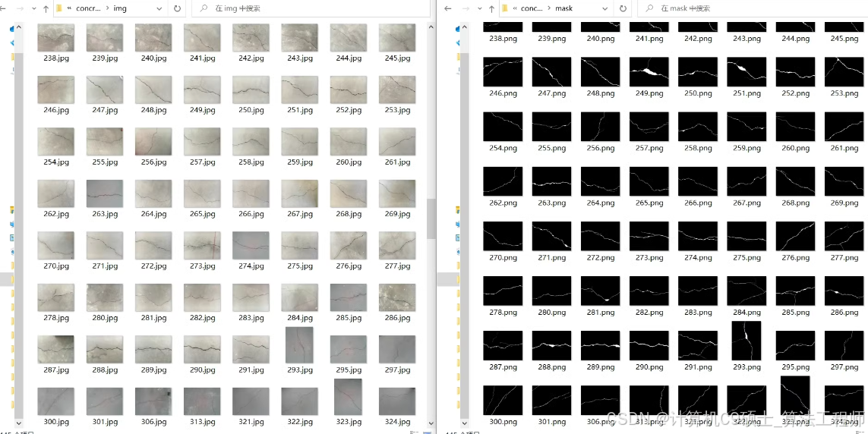This screenshot has height=434, width=868.
Task: Click the mask search box
Action: click(753, 9)
